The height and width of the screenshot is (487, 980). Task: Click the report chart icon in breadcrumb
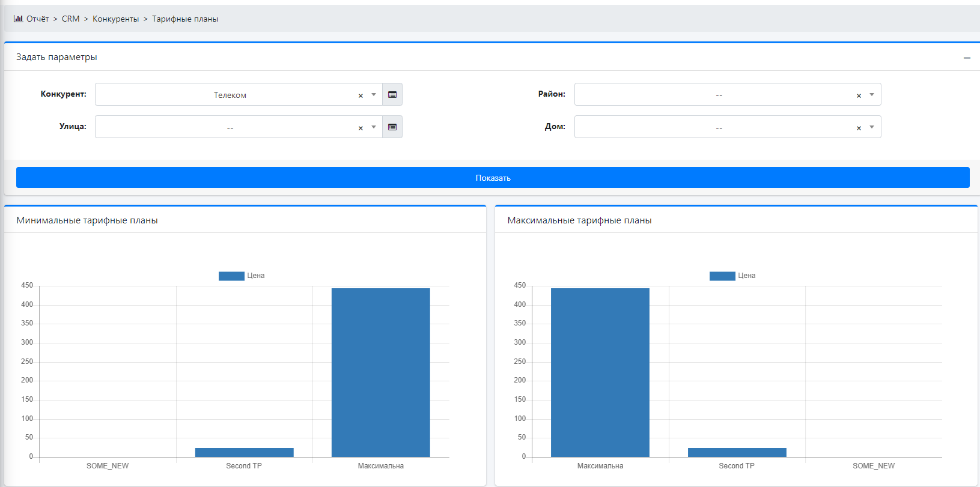pyautogui.click(x=18, y=19)
